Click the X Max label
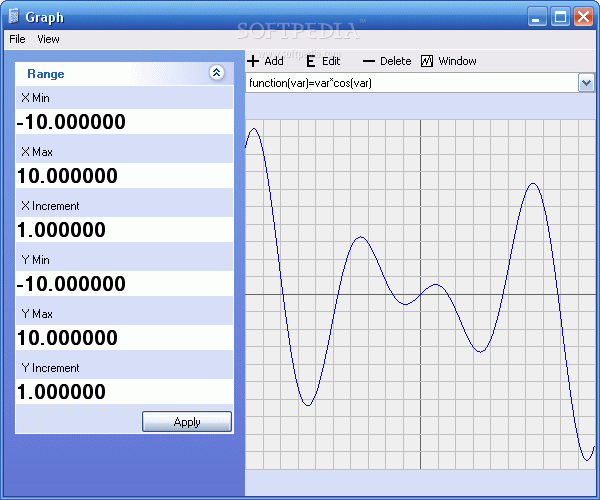The image size is (600, 500). 37,152
